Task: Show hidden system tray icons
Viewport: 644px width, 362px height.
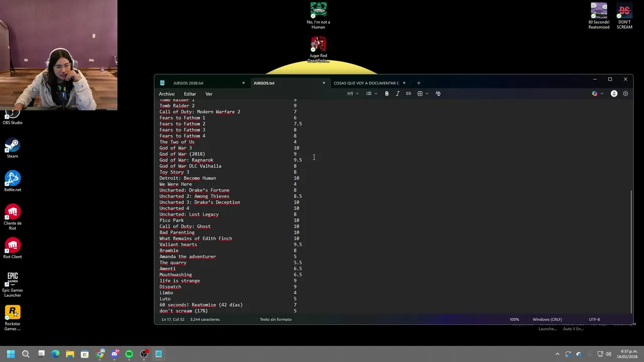Action: (557, 354)
